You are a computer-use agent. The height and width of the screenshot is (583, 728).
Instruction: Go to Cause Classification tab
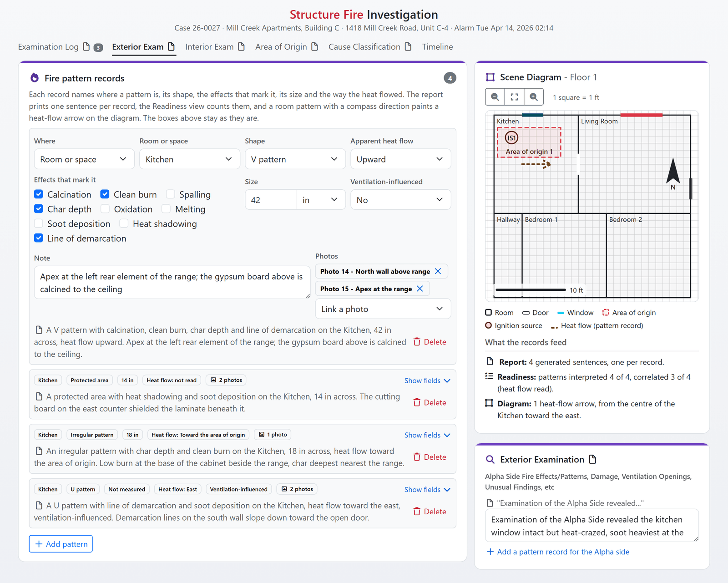point(370,47)
